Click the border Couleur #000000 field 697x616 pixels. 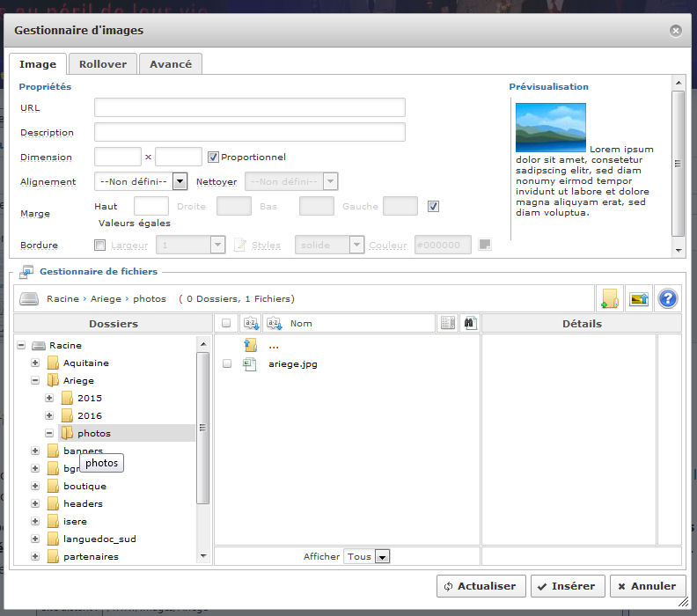pyautogui.click(x=443, y=245)
